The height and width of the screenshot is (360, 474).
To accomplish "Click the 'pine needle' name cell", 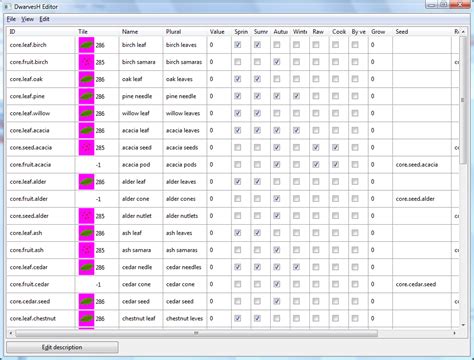I will (x=141, y=96).
